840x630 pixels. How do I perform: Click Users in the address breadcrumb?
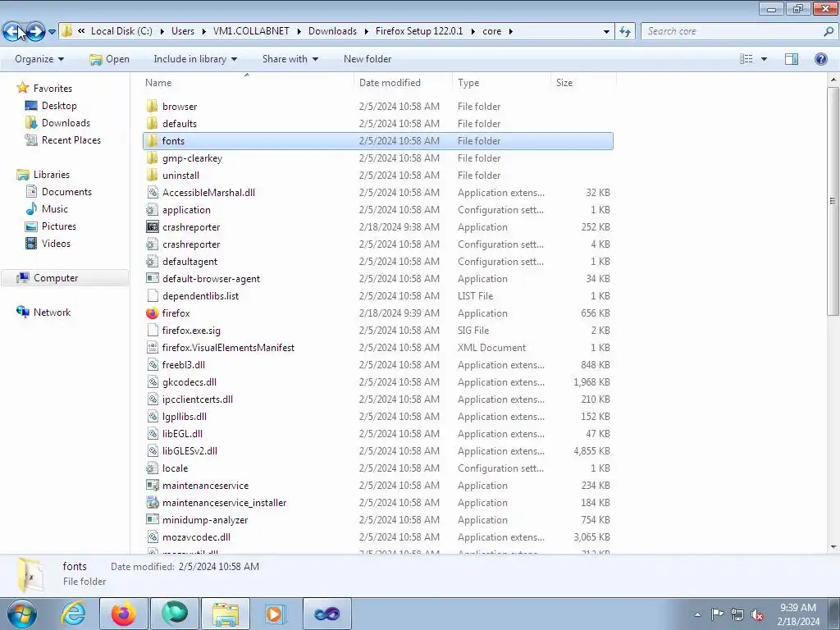[x=183, y=31]
